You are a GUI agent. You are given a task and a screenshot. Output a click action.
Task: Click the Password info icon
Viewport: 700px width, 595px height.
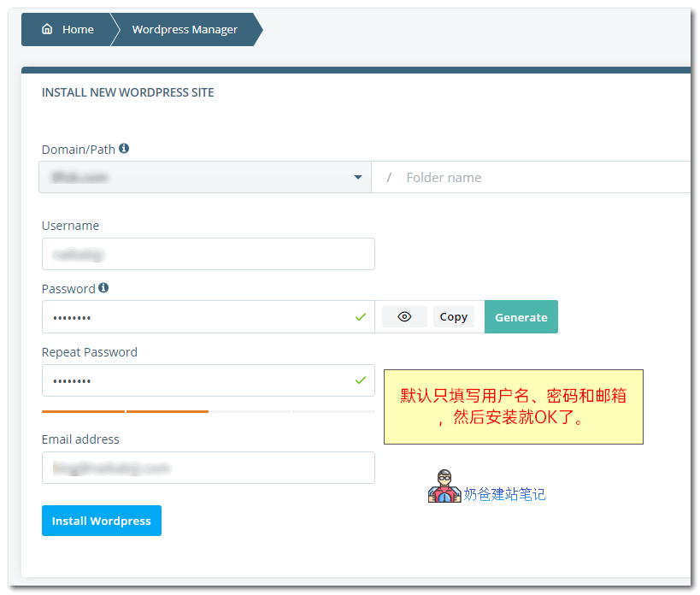pyautogui.click(x=103, y=288)
